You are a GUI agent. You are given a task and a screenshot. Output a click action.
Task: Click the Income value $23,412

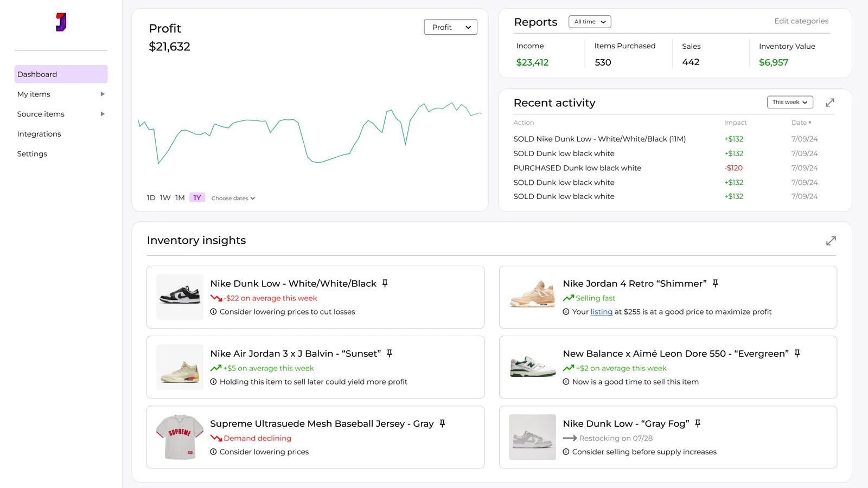tap(532, 62)
